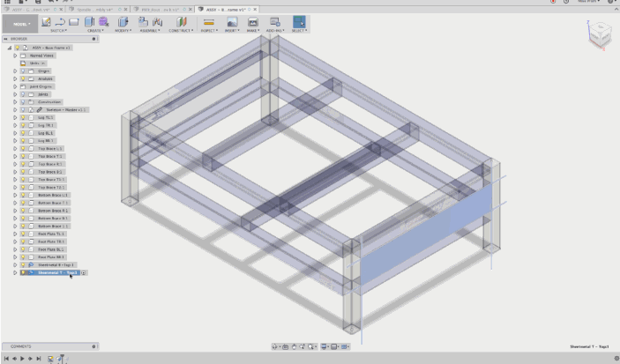Open the INSERT menu

pos(232,31)
